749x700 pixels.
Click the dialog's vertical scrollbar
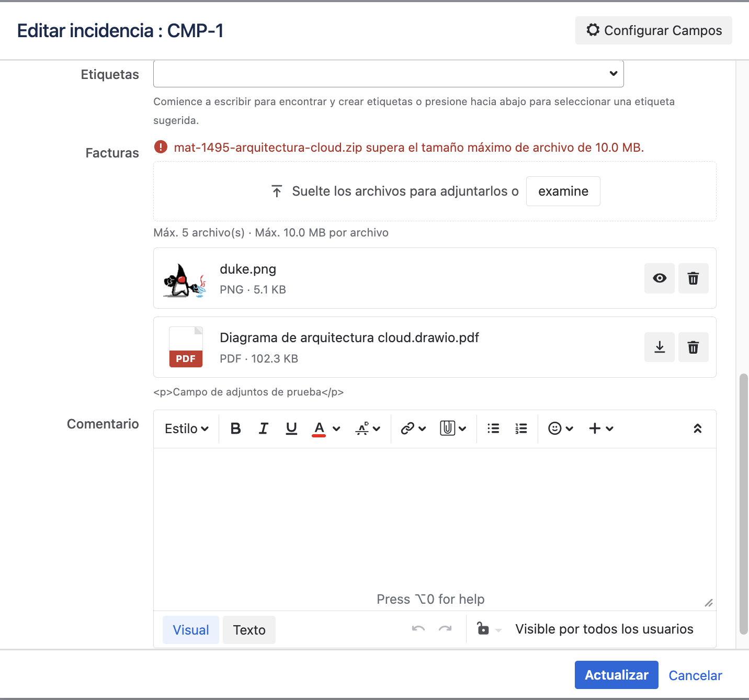click(744, 504)
